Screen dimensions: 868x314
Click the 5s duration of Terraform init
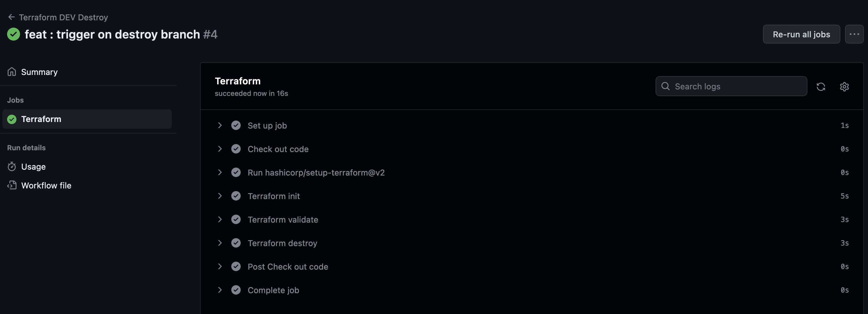[844, 196]
